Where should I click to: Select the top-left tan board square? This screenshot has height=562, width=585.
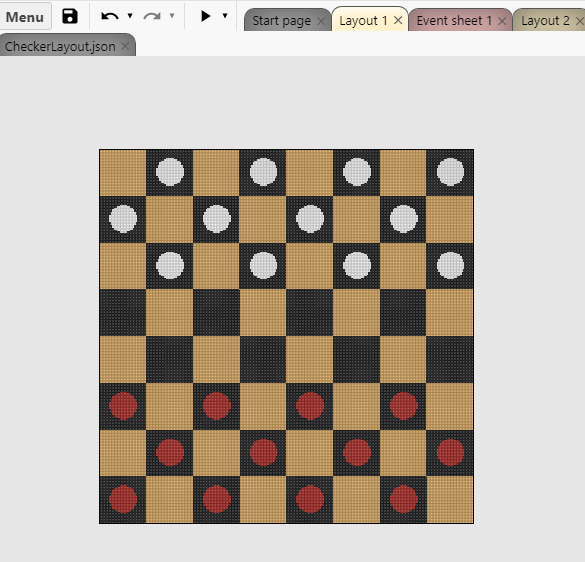(x=123, y=172)
